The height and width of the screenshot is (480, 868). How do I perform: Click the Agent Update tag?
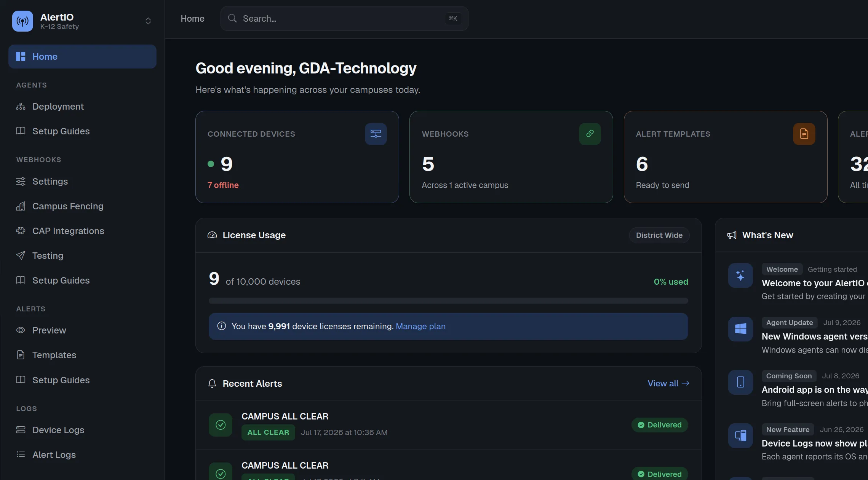790,323
